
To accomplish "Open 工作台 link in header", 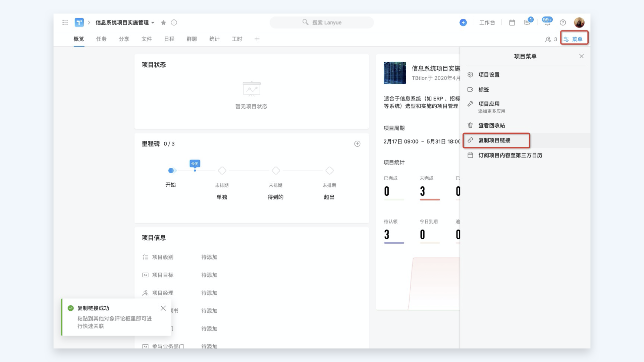I will 487,22.
